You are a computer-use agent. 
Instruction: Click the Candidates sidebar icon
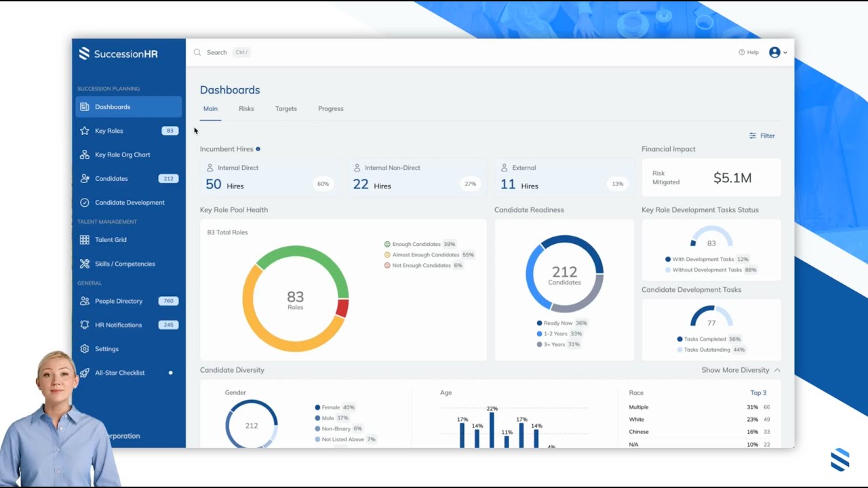pos(84,179)
